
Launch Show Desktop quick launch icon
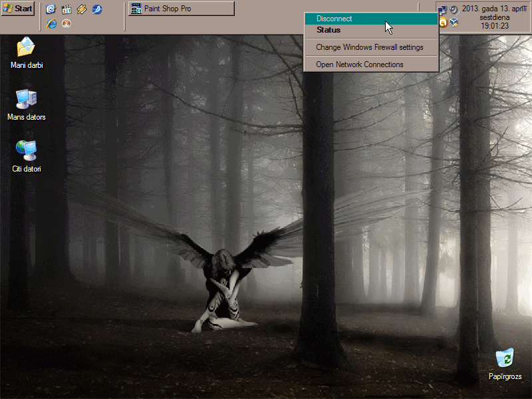pyautogui.click(x=51, y=9)
